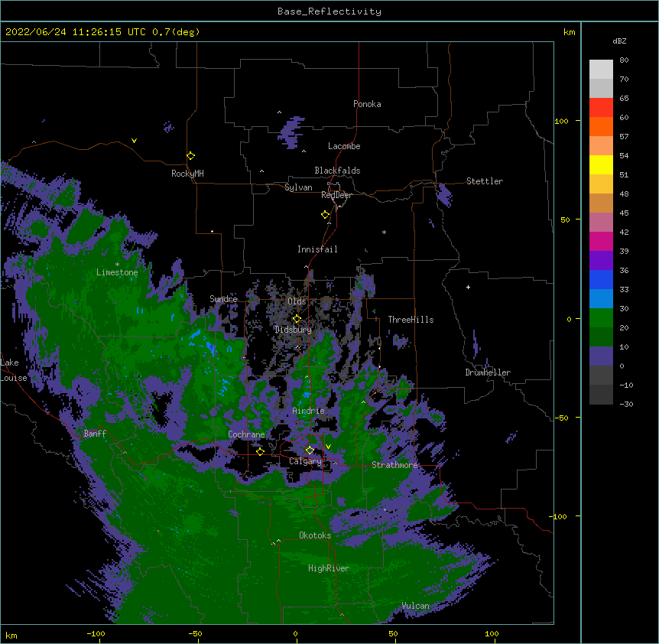Click the Base_Reflectivity title
Viewport: 659px width, 644px height.
tap(329, 11)
